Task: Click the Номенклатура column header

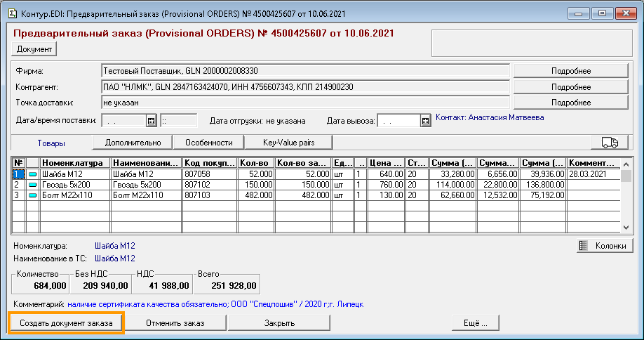Action: point(75,163)
